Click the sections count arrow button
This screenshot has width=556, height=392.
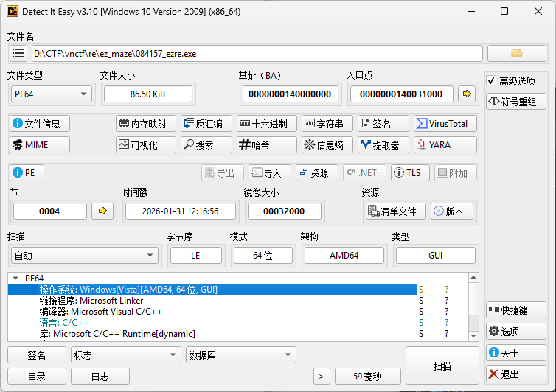[102, 211]
